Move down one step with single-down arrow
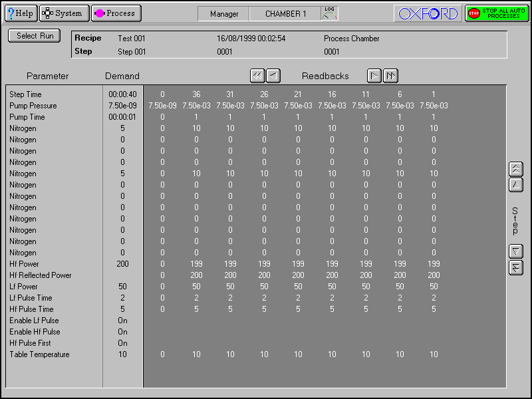 [515, 251]
